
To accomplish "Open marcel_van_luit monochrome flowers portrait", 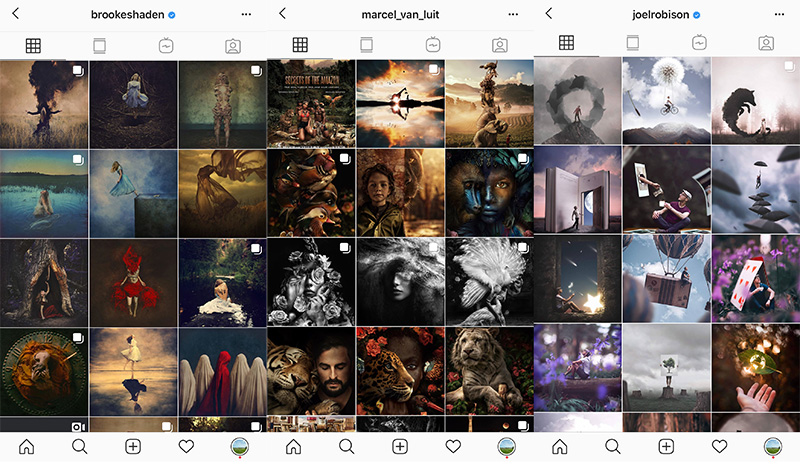I will (x=311, y=282).
